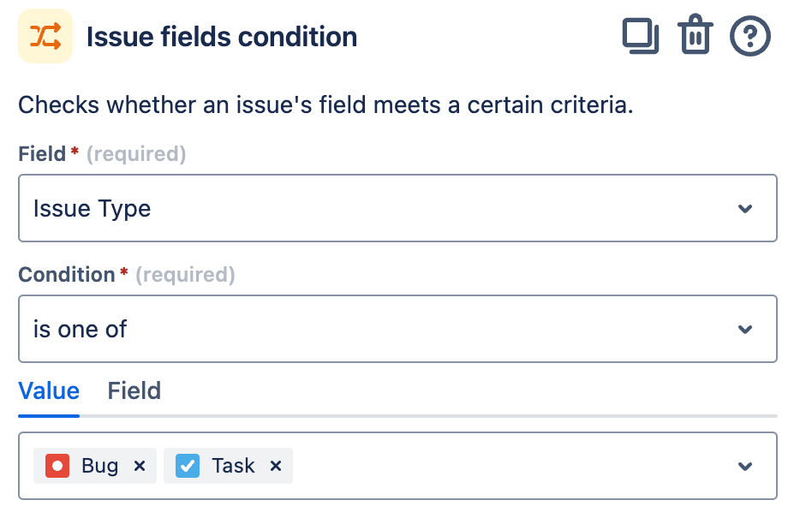Delete the condition with the trash icon
The image size is (812, 524).
coord(695,37)
